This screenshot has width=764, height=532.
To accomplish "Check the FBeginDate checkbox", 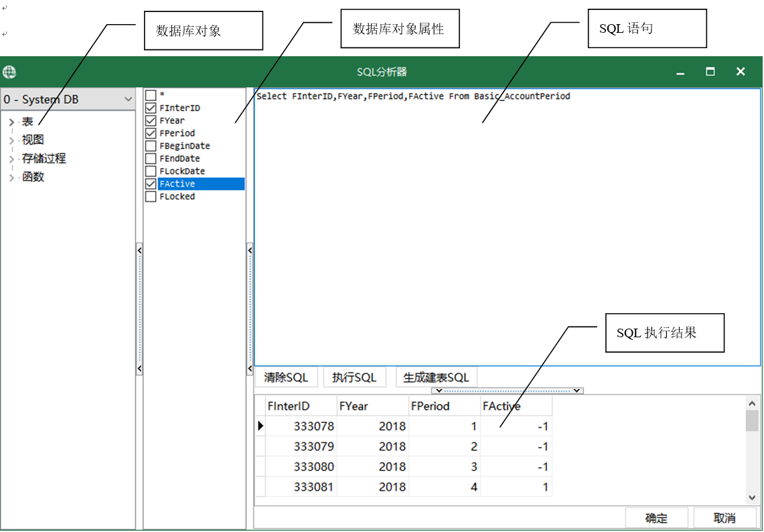I will click(x=151, y=145).
